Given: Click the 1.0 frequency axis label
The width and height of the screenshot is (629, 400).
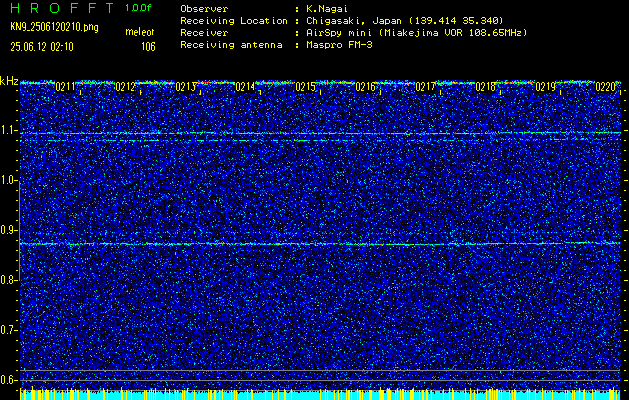Looking at the screenshot, I should tap(8, 180).
